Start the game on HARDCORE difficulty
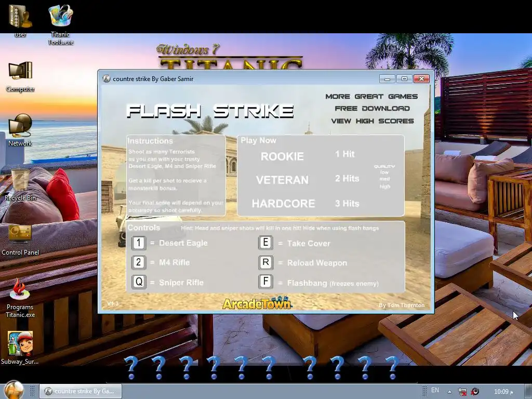Screen dimensions: 532x399 pyautogui.click(x=283, y=203)
